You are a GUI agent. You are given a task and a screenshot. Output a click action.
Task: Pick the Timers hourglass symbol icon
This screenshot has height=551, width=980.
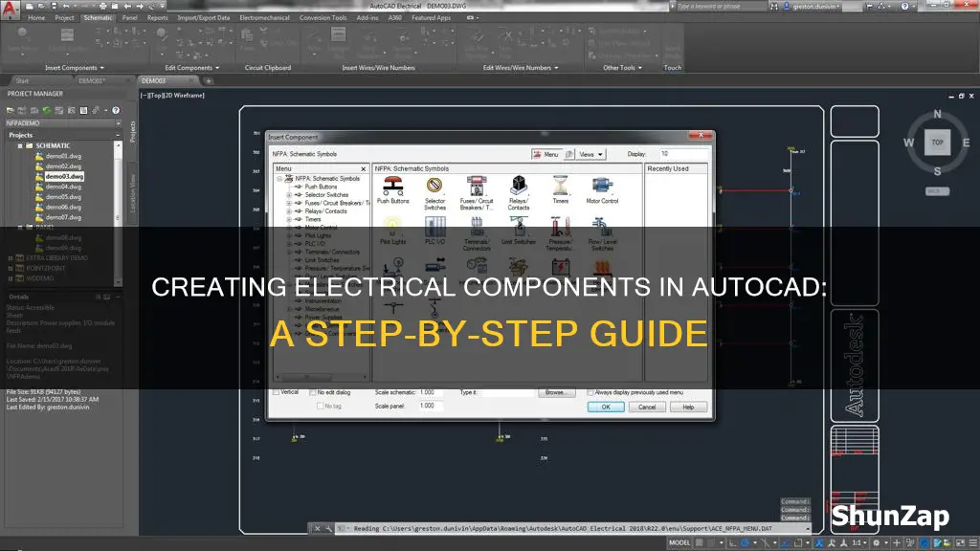(x=560, y=186)
